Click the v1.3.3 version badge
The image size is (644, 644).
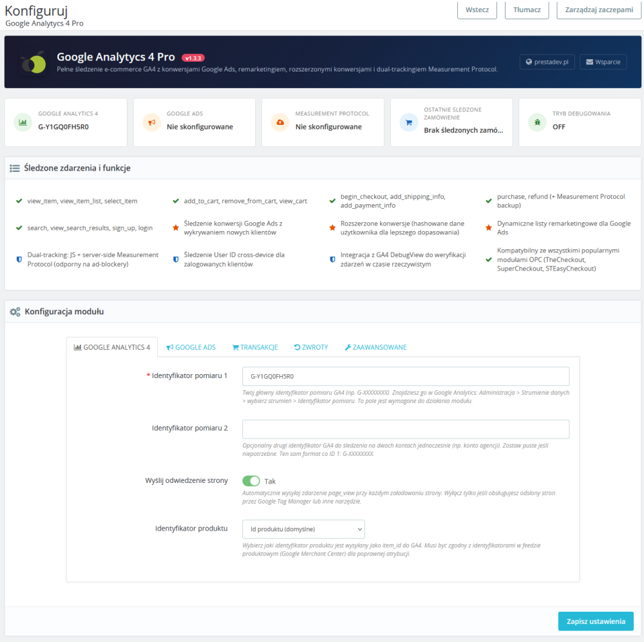point(193,58)
